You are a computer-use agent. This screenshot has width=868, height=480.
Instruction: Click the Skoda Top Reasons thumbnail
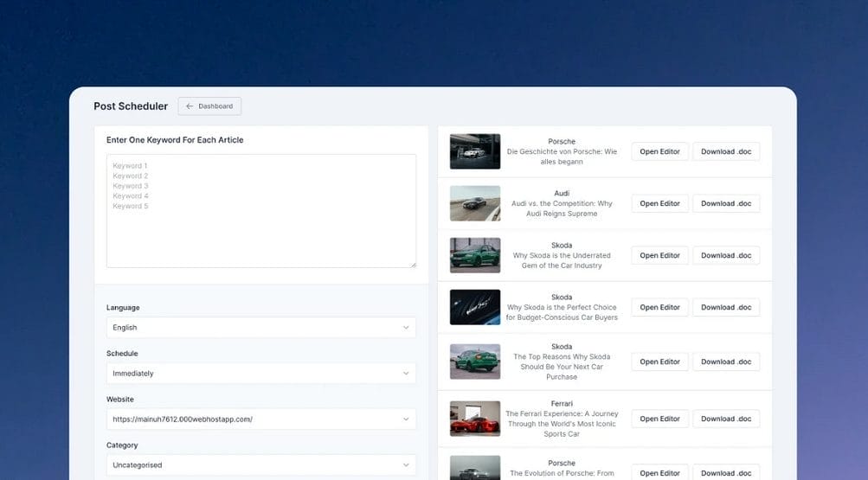(475, 362)
